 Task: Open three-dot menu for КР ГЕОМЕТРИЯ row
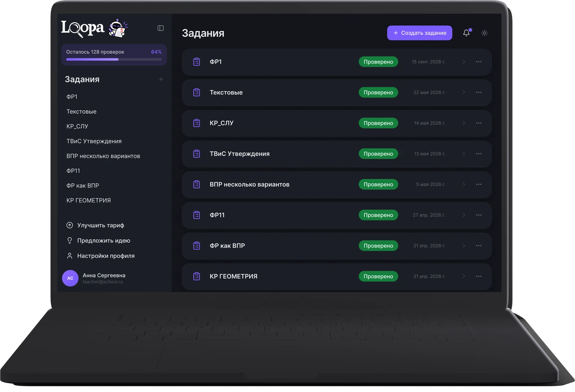click(x=479, y=276)
